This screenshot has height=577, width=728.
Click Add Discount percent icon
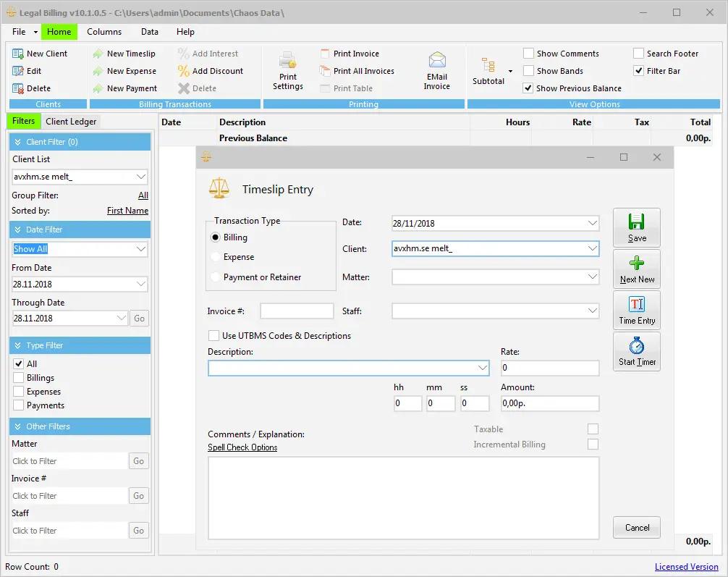[x=183, y=71]
